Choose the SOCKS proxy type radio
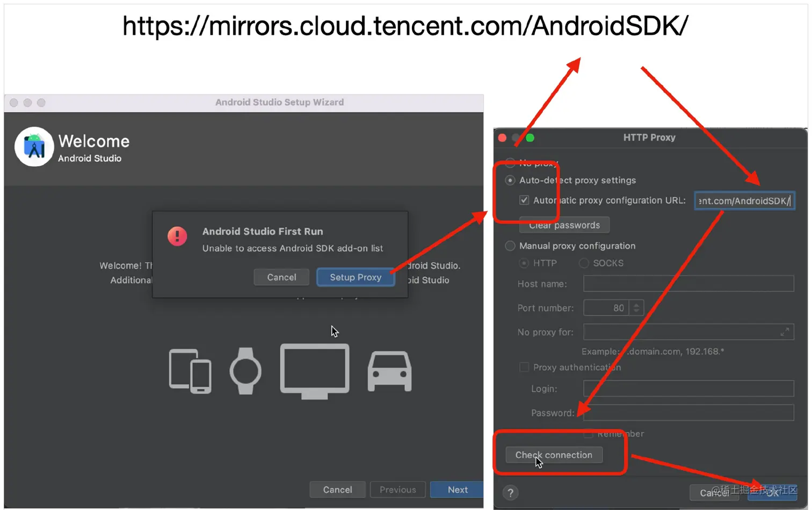Image resolution: width=812 pixels, height=510 pixels. click(x=584, y=263)
